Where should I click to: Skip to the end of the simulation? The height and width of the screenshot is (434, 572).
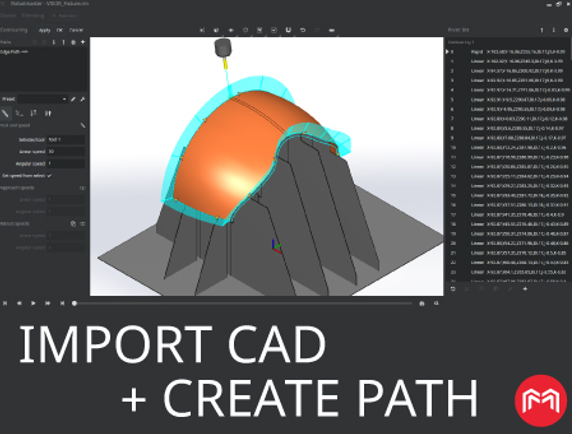tap(62, 303)
